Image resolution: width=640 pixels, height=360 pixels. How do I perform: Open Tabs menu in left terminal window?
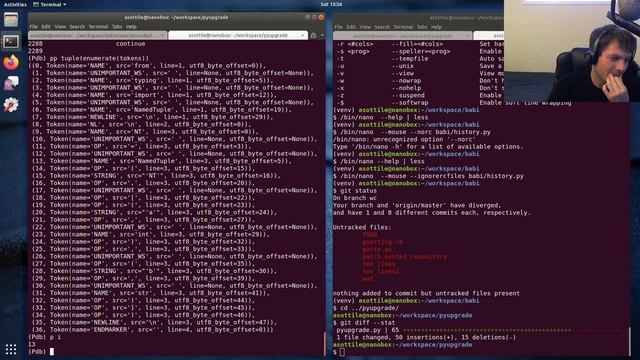[x=117, y=27]
